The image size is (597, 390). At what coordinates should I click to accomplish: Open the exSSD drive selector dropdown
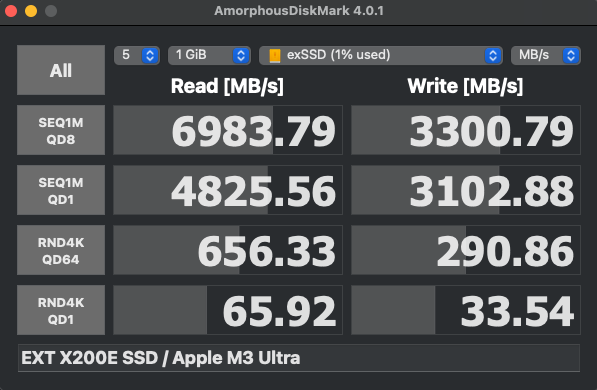click(x=381, y=56)
